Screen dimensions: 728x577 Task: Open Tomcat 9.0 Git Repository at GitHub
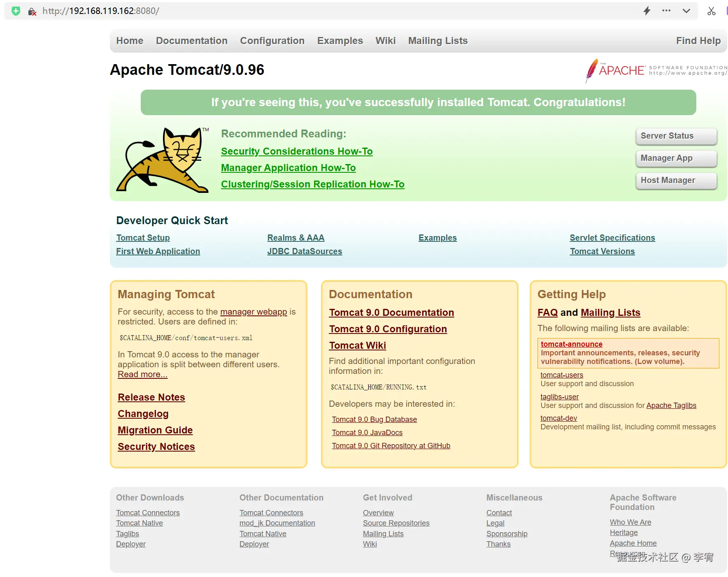391,446
